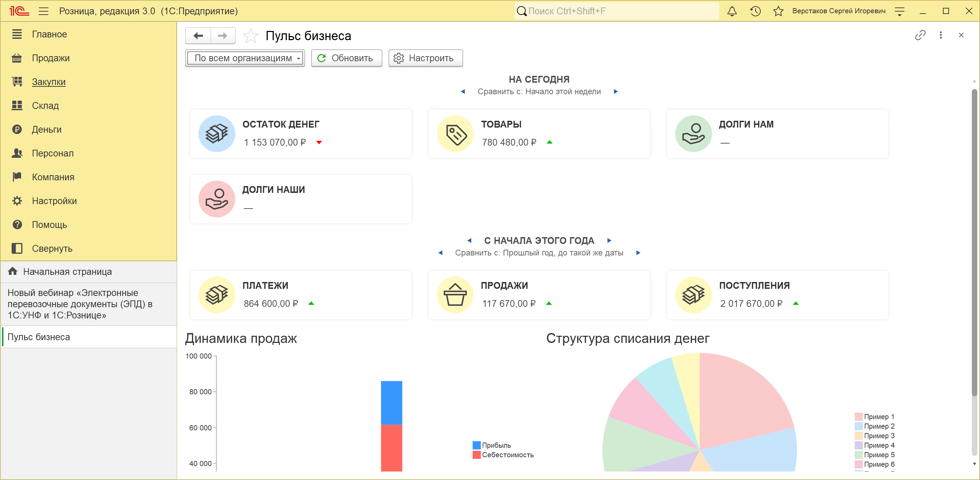This screenshot has width=980, height=480.
Task: Click the Склад grid icon in sidebar
Action: tap(17, 106)
